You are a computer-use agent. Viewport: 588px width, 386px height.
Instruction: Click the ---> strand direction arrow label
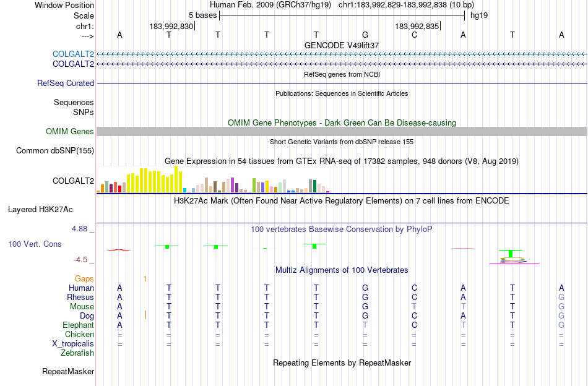(87, 36)
